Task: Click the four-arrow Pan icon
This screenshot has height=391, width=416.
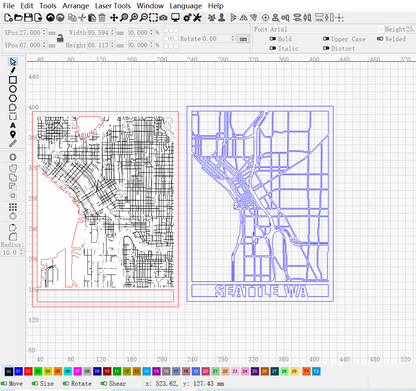Action: pyautogui.click(x=114, y=18)
